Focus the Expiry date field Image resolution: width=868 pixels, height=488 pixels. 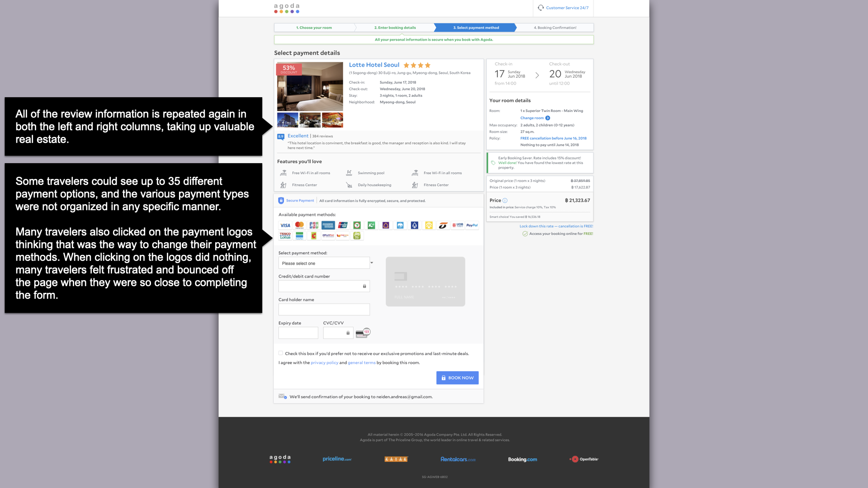298,333
